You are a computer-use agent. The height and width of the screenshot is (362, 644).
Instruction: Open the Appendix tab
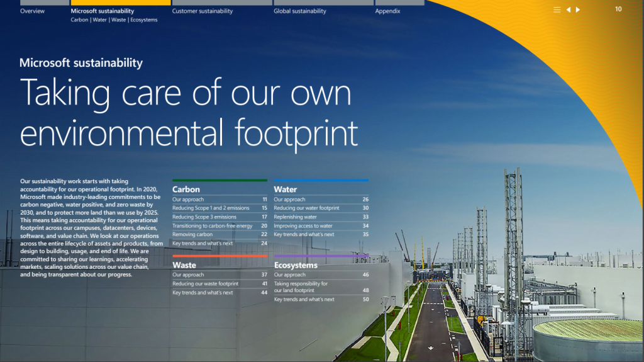pyautogui.click(x=387, y=11)
